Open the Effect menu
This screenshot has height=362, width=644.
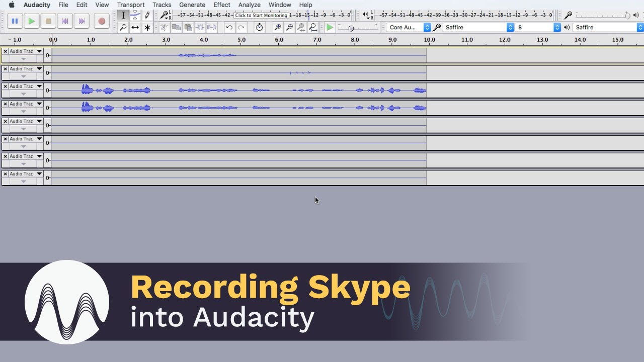click(x=221, y=5)
